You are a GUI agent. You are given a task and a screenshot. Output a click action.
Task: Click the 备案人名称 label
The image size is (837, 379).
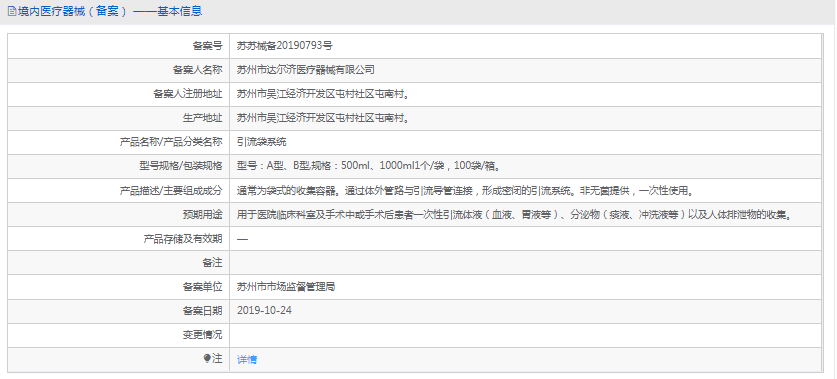[x=197, y=70]
